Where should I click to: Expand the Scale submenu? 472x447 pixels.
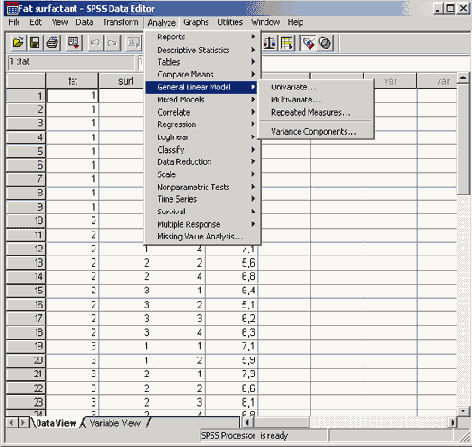tap(203, 174)
